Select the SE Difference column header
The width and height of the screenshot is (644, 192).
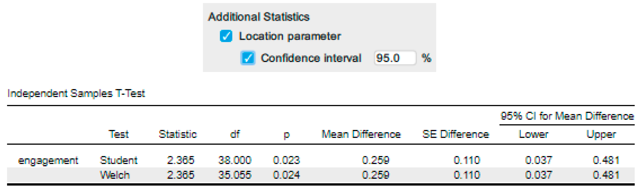pos(455,134)
